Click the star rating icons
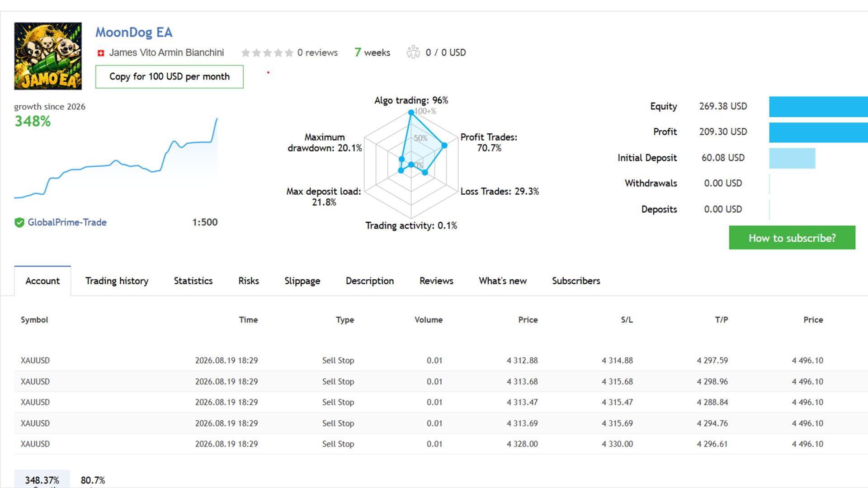868x488 pixels. (x=267, y=53)
